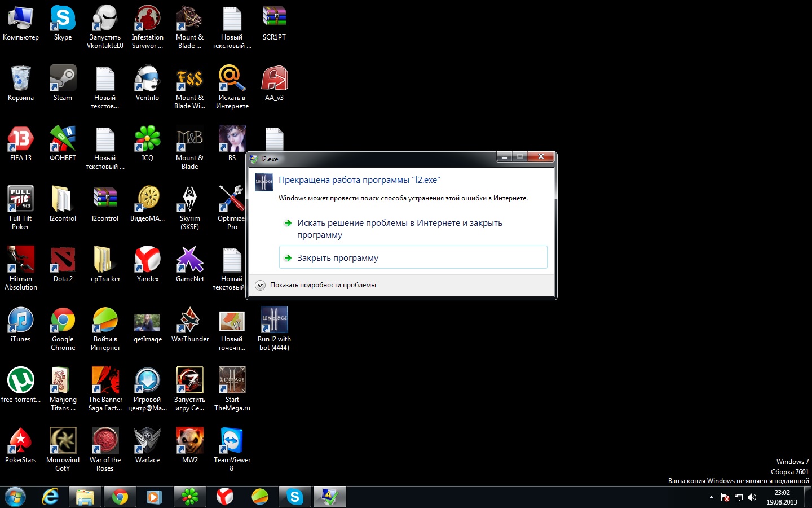Select the Skyrim (SKSE) shortcut
812x508 pixels.
point(190,209)
